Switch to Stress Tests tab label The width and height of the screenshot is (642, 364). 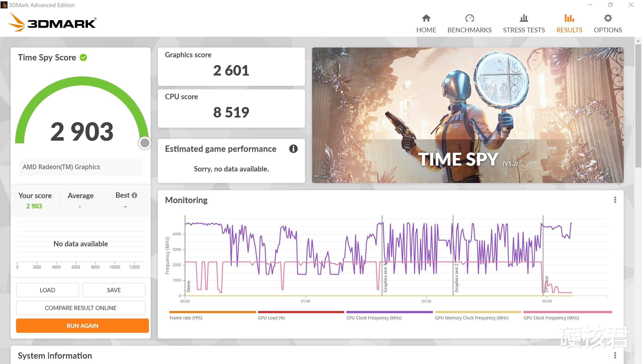pyautogui.click(x=524, y=30)
